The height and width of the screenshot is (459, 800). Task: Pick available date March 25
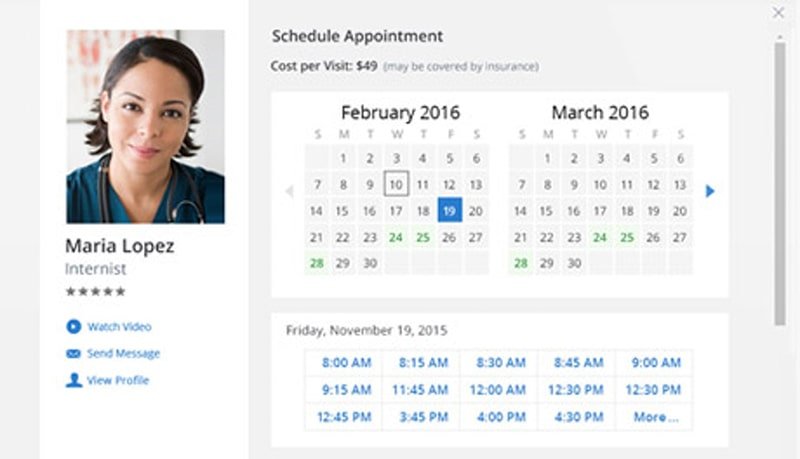click(x=627, y=238)
